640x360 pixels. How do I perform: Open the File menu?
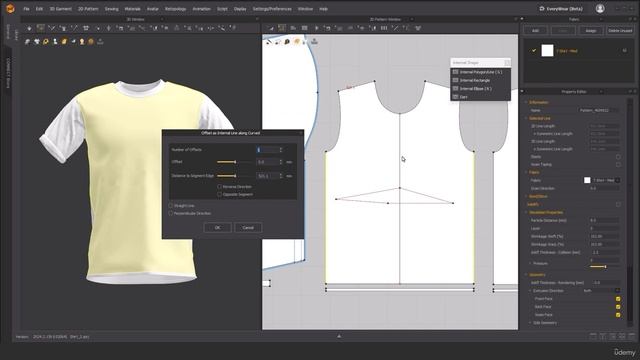[x=26, y=9]
